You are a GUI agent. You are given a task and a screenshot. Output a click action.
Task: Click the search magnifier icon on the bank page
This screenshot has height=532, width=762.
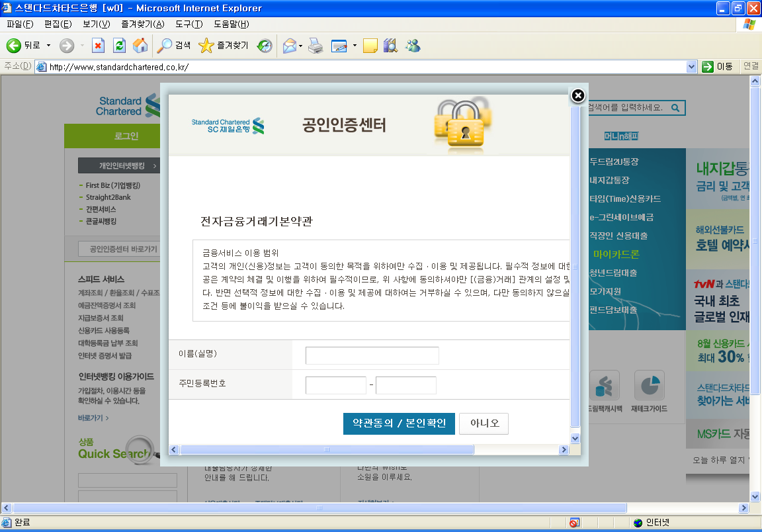coord(675,108)
